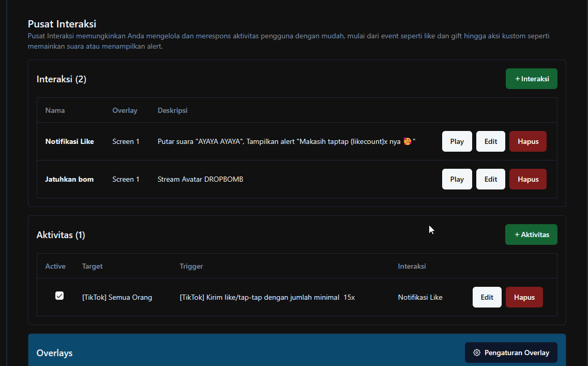Add a new activity with + Aktivitas
The width and height of the screenshot is (588, 366).
pyautogui.click(x=531, y=235)
